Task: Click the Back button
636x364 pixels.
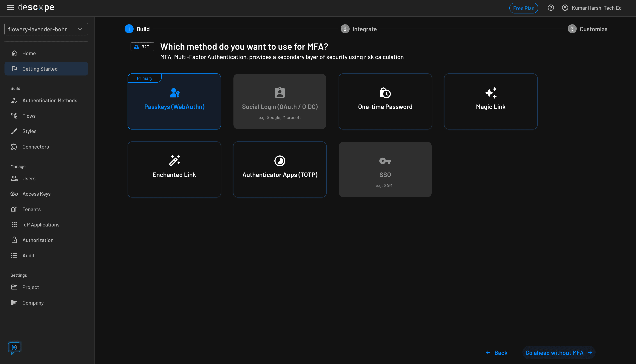Action: tap(497, 352)
